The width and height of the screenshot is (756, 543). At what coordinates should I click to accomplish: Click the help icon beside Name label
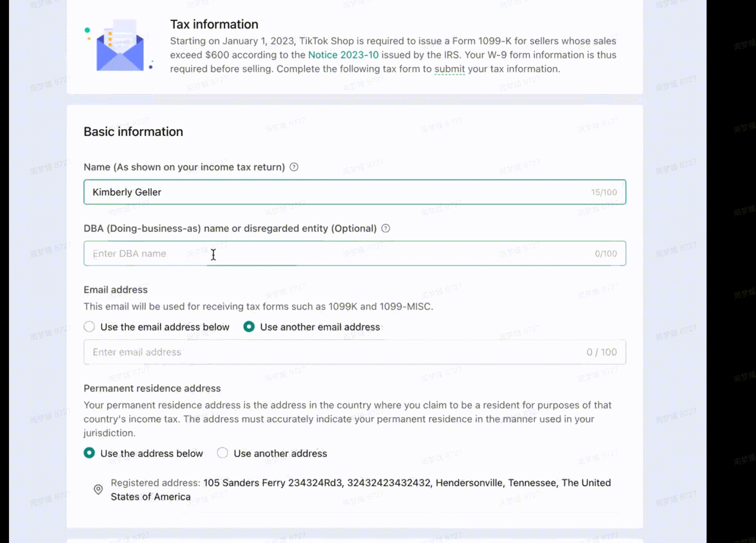pyautogui.click(x=294, y=167)
